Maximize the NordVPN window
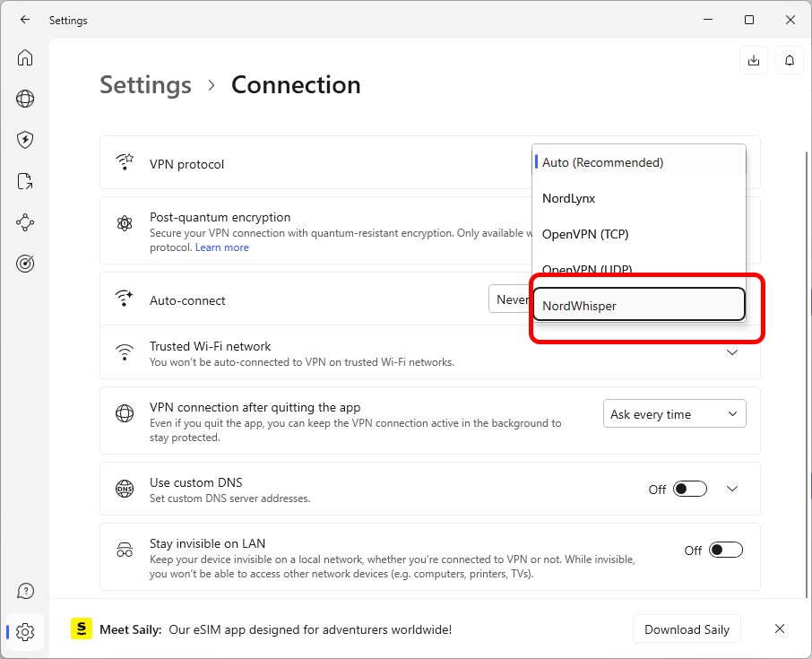Image resolution: width=812 pixels, height=659 pixels. click(x=749, y=20)
